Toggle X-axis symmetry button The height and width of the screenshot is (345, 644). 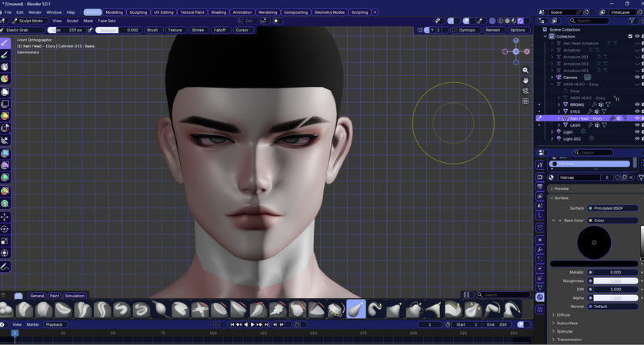pyautogui.click(x=426, y=30)
